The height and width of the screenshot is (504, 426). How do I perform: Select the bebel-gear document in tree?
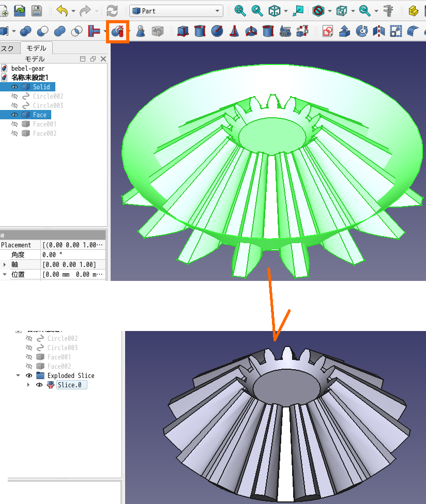coord(28,68)
